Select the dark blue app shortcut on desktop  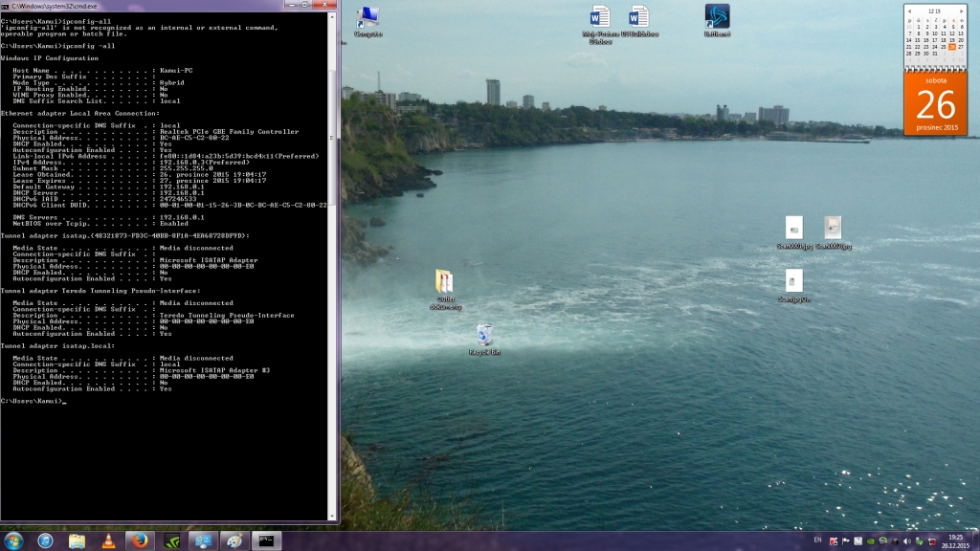(x=717, y=16)
